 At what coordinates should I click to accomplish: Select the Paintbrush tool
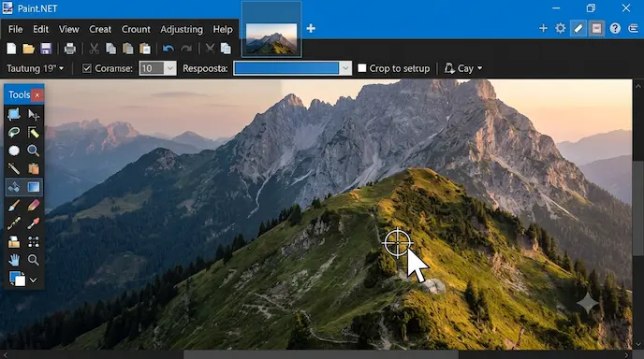[14, 205]
